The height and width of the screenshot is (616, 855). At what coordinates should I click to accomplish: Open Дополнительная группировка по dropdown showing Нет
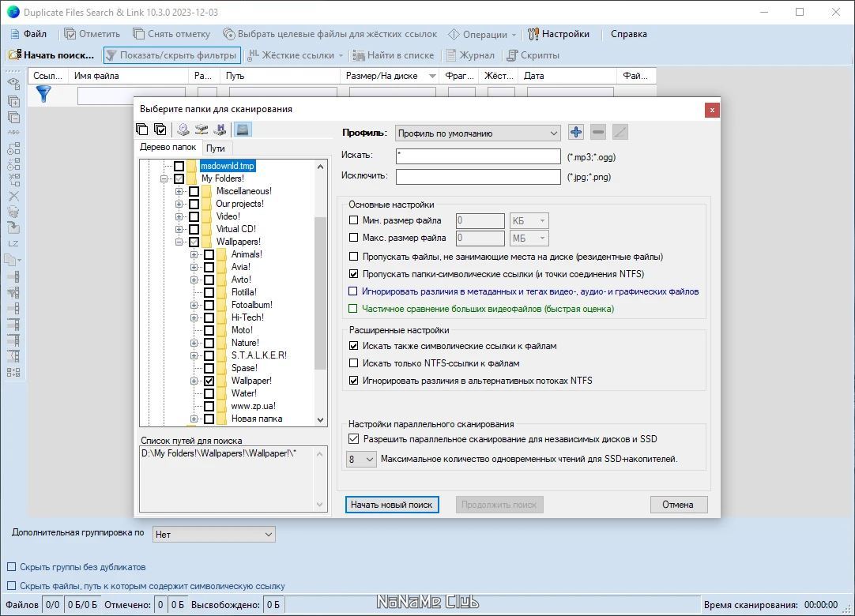213,534
